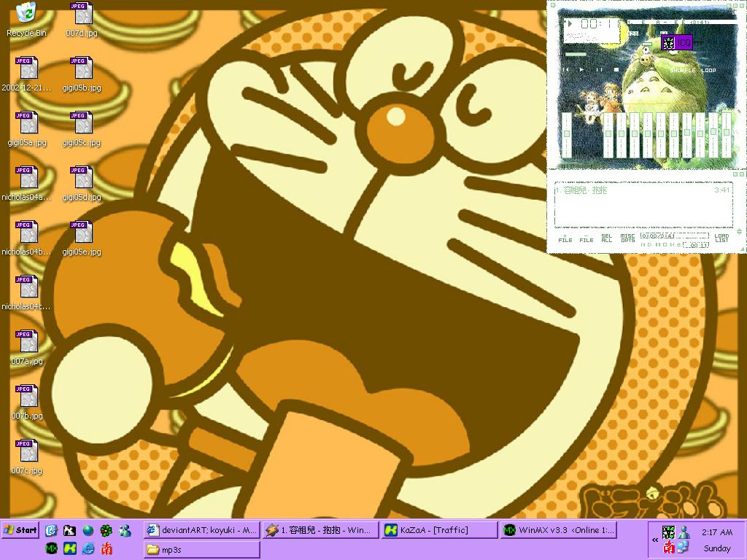
Task: Click the Winamp volume slider handle
Action: 647,44
